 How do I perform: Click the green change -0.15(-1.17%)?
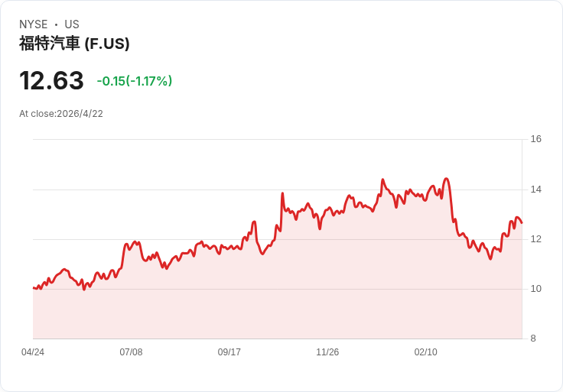tap(135, 81)
